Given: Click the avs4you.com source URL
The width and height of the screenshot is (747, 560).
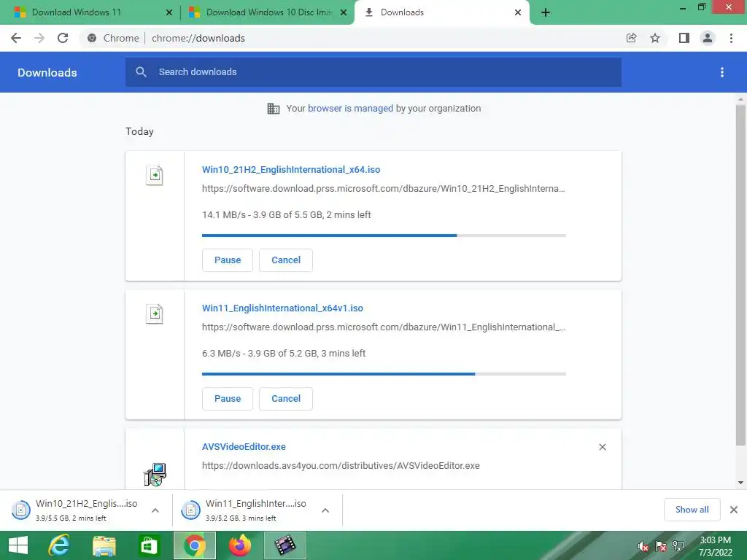Looking at the screenshot, I should point(341,466).
